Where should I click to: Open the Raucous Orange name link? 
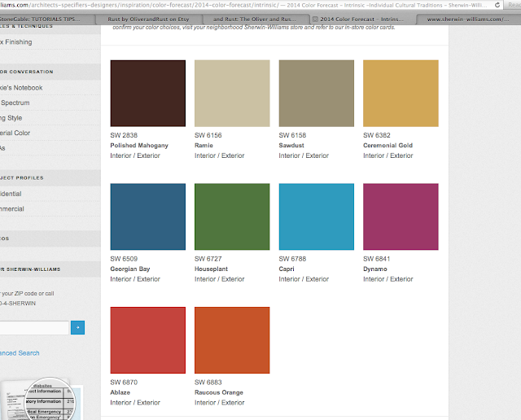(219, 392)
